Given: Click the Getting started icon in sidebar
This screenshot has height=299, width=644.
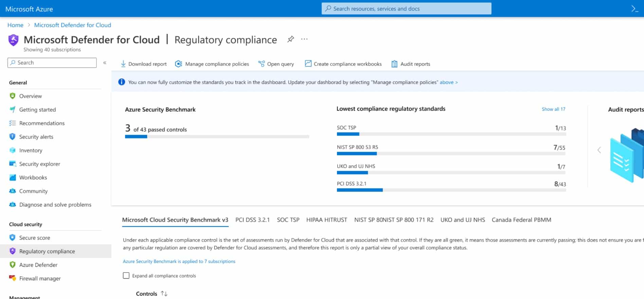Looking at the screenshot, I should click(13, 109).
